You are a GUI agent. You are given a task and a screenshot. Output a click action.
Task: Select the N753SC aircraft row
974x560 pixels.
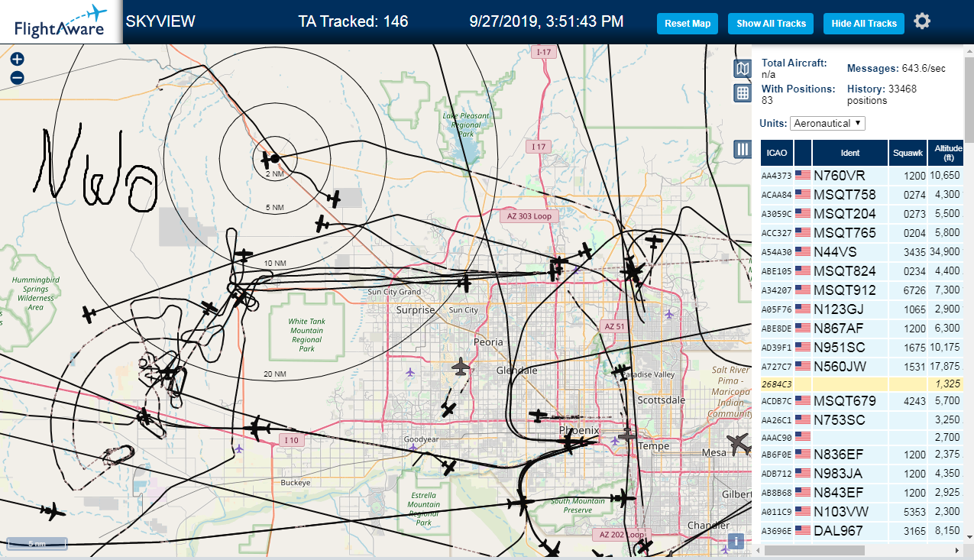tap(862, 420)
